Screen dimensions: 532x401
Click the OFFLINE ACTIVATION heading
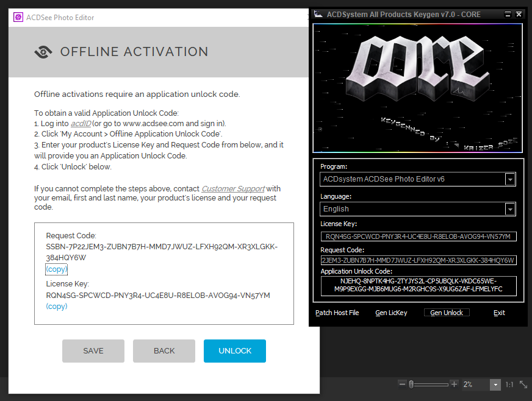[x=134, y=52]
